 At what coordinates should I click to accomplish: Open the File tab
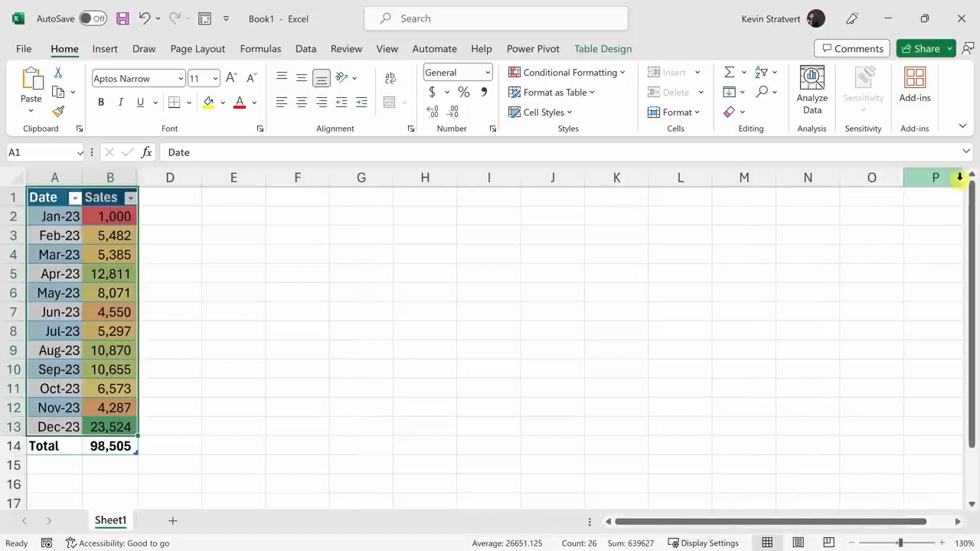24,48
